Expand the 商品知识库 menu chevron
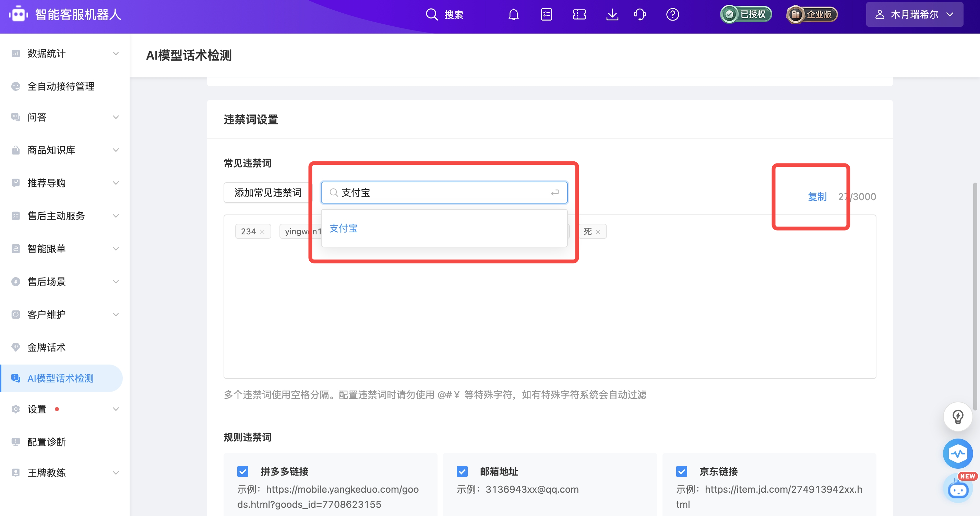 (x=116, y=150)
